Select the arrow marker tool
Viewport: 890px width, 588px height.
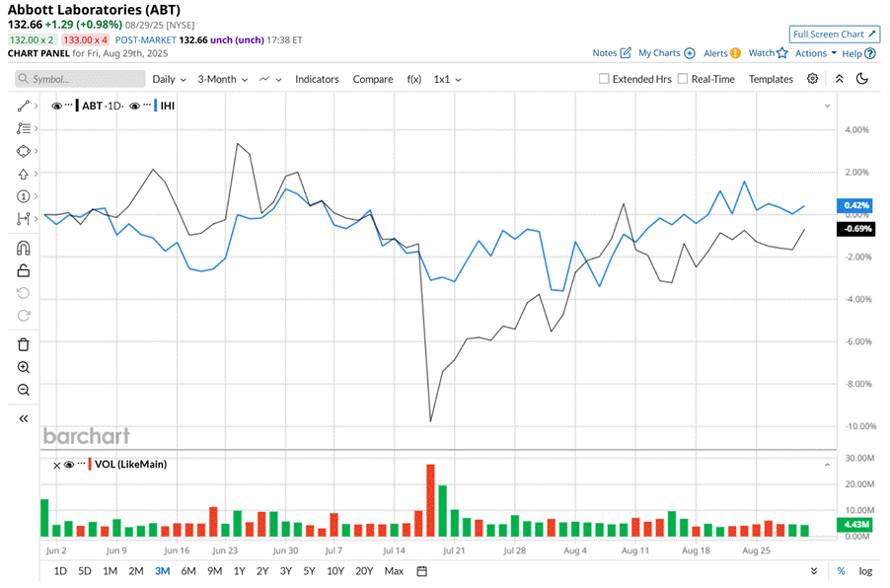tap(24, 174)
